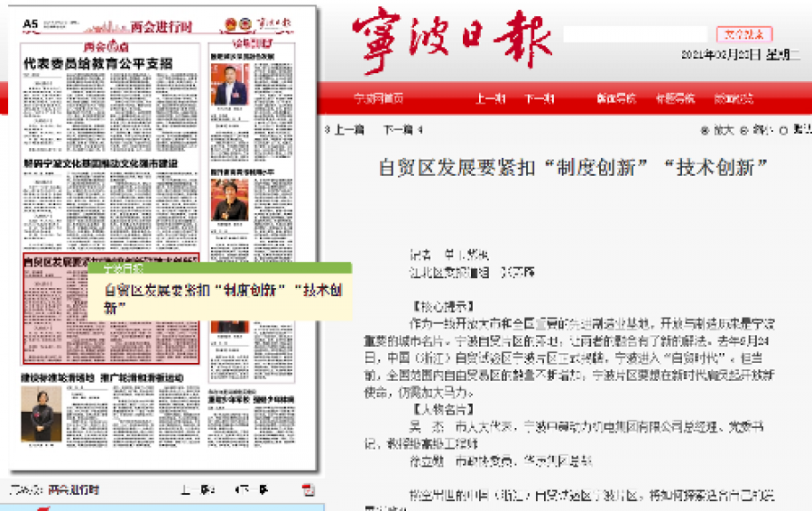Click the woman's photo at bottom-left of layout
The width and height of the screenshot is (812, 511).
(x=42, y=417)
